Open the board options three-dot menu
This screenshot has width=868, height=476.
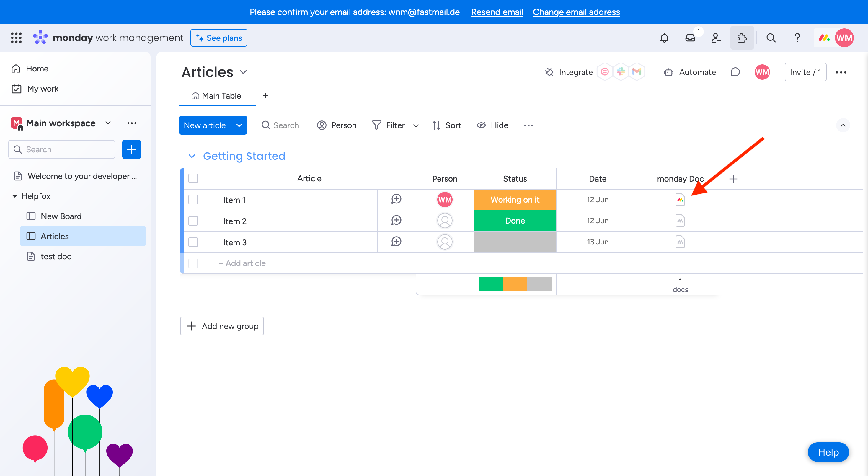pyautogui.click(x=841, y=72)
